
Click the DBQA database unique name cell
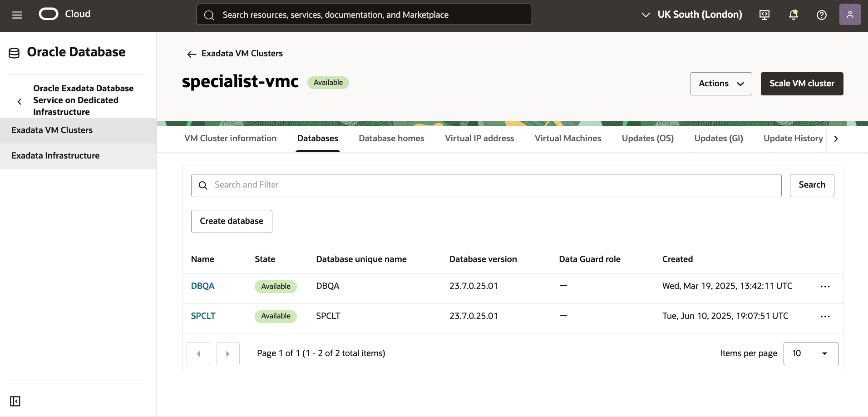coord(328,286)
